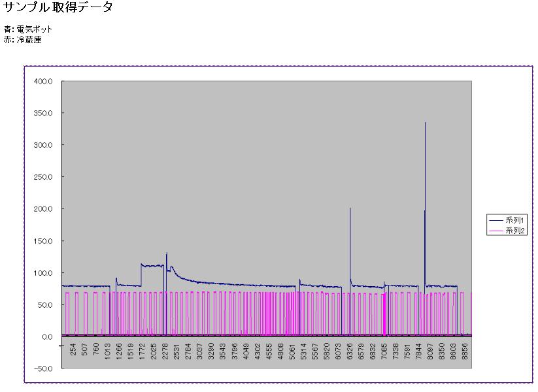
Task: Click the 8856 x-axis label
Action: point(465,351)
